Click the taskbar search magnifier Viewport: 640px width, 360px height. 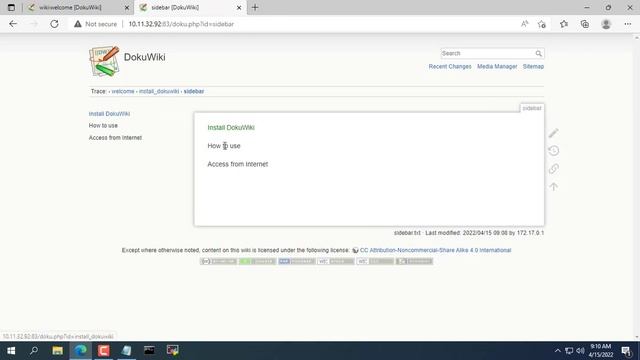point(34,351)
